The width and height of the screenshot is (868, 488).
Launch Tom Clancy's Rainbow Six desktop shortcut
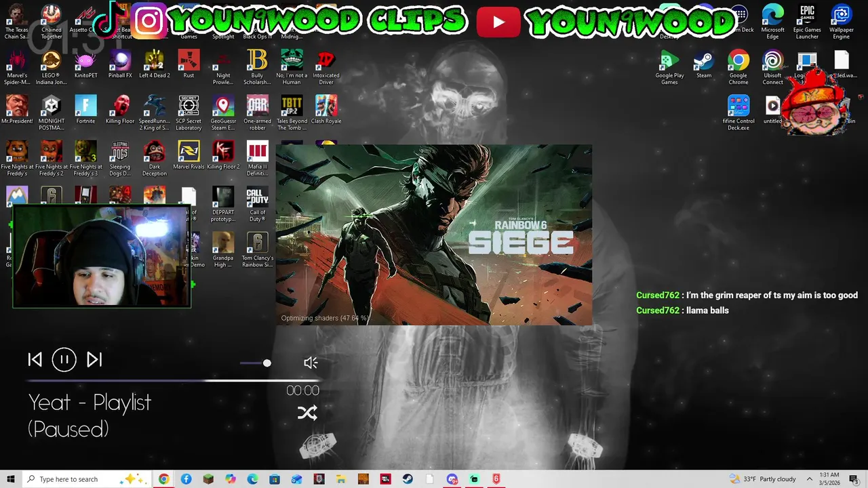pos(257,249)
